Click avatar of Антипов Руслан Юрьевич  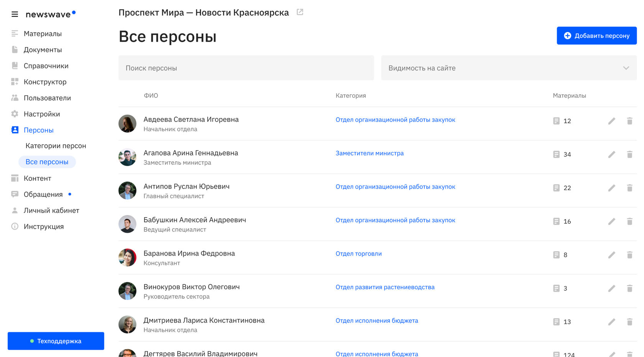pos(128,191)
